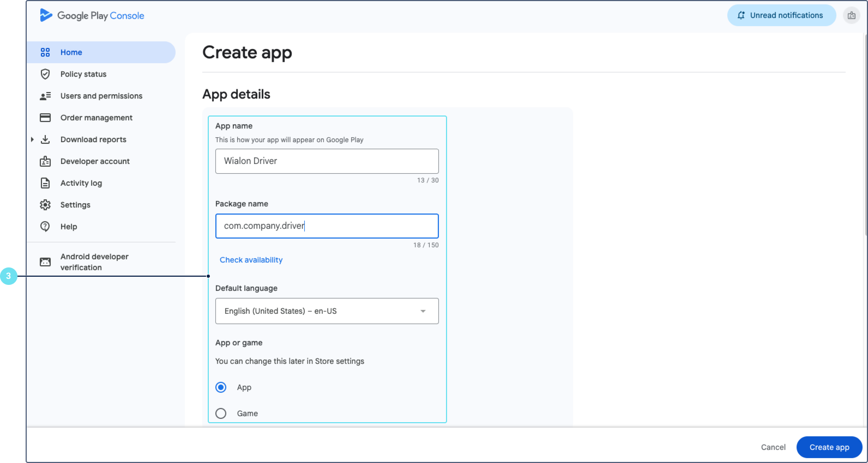This screenshot has width=868, height=463.
Task: Click the '18 / 150' character counter
Action: coord(426,245)
